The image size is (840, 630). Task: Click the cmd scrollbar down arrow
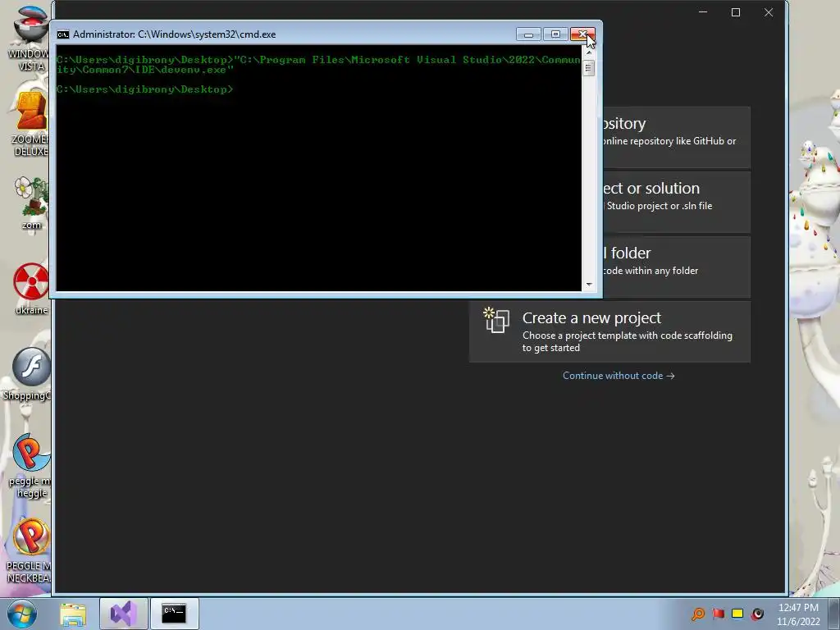point(589,285)
